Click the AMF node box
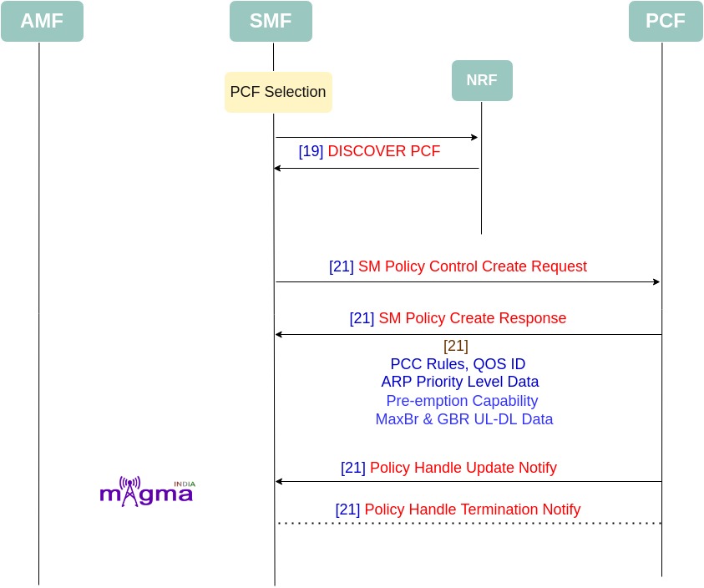 click(43, 21)
